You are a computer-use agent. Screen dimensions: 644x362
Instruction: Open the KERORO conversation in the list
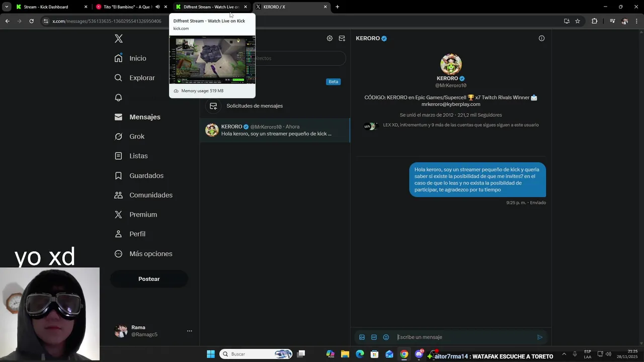point(275,130)
